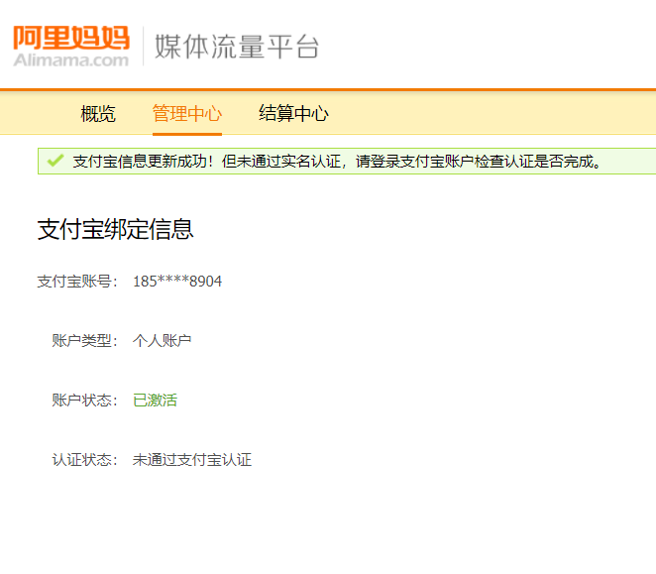Select the 支付宝信息更新成功 notification message

337,161
